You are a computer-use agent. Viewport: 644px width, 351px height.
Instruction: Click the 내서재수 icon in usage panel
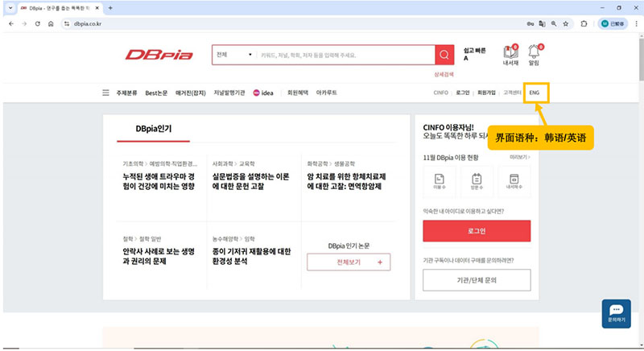click(514, 181)
